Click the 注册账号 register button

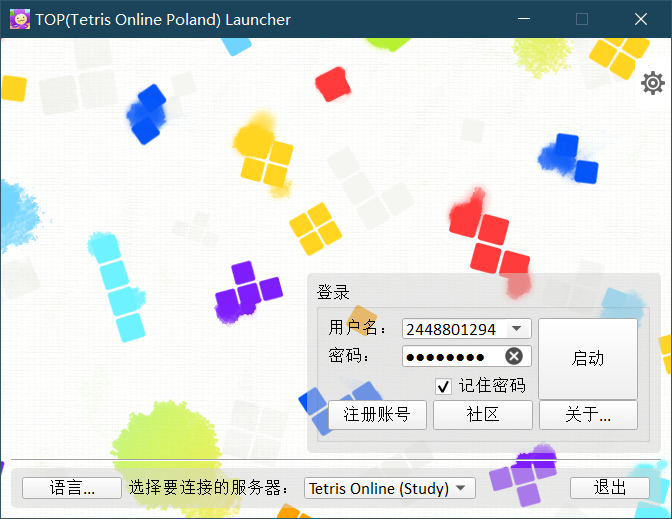pos(377,414)
